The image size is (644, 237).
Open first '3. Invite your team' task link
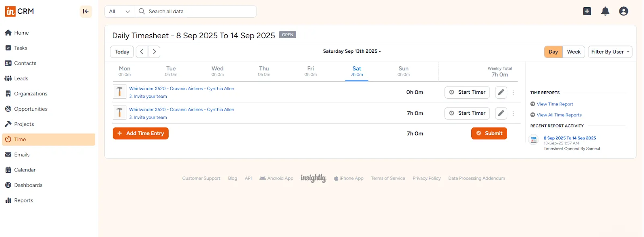click(148, 97)
